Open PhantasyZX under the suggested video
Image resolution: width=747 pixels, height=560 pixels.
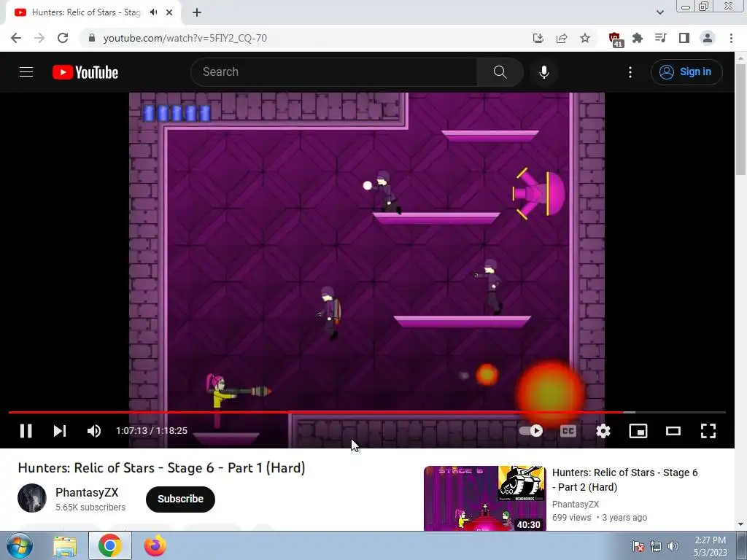pyautogui.click(x=575, y=505)
